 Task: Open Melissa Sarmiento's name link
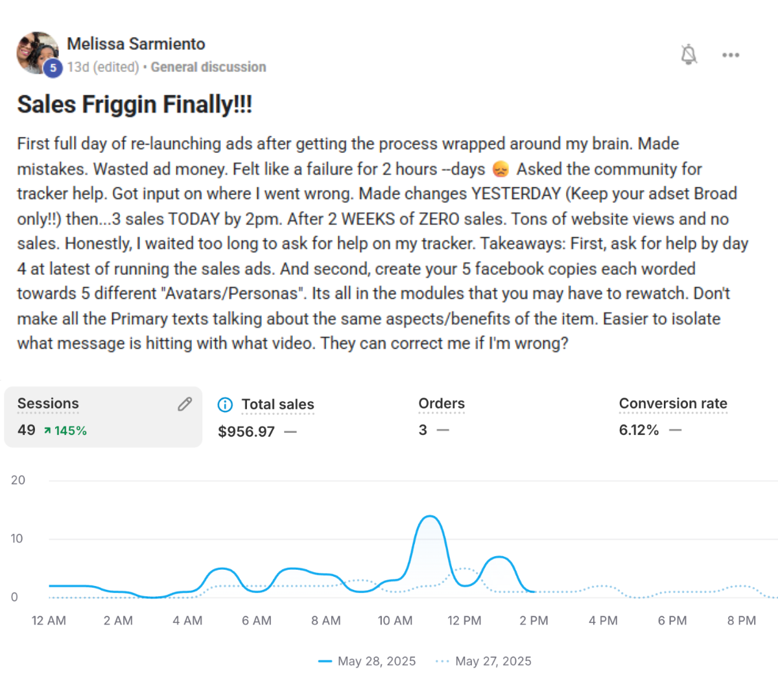point(136,44)
